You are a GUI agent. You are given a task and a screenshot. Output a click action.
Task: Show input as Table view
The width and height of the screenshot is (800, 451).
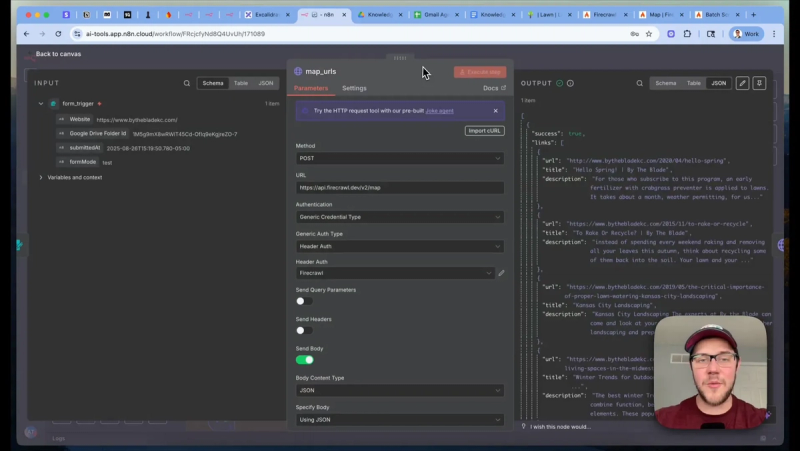point(241,83)
